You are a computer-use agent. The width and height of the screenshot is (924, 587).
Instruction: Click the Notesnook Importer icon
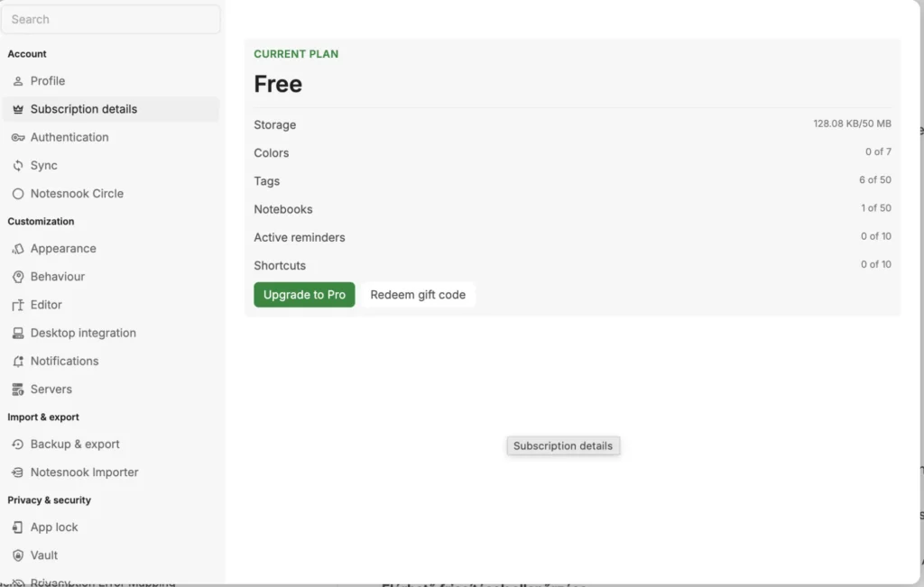(18, 472)
